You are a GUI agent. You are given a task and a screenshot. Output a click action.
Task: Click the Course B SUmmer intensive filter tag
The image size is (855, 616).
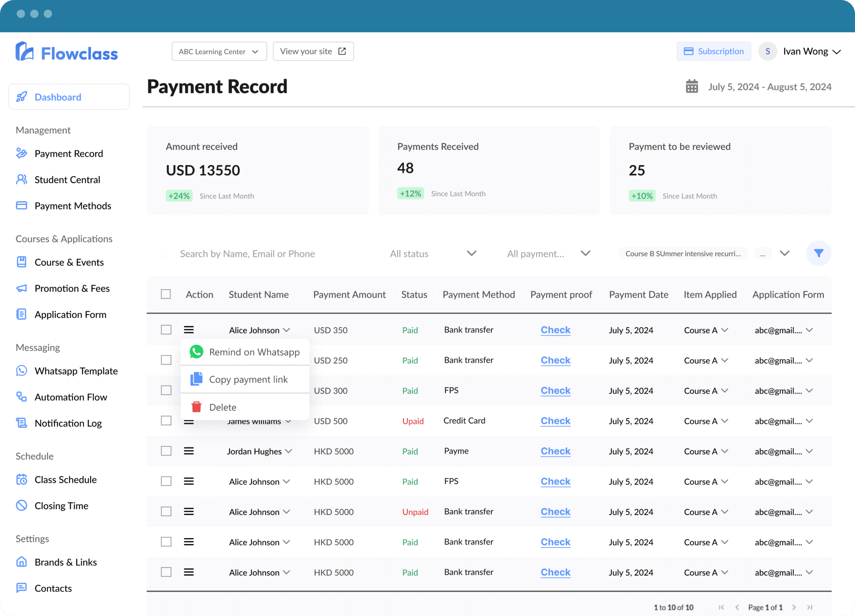point(683,254)
